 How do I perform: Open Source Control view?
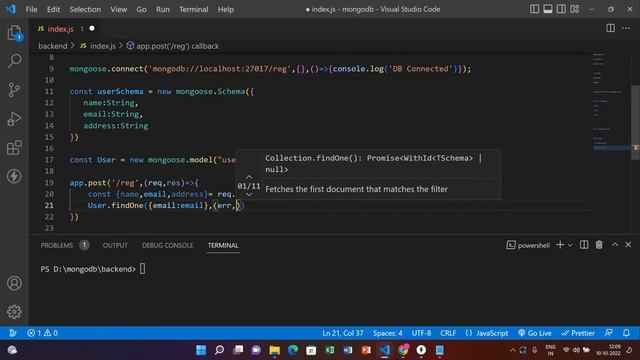click(x=14, y=90)
